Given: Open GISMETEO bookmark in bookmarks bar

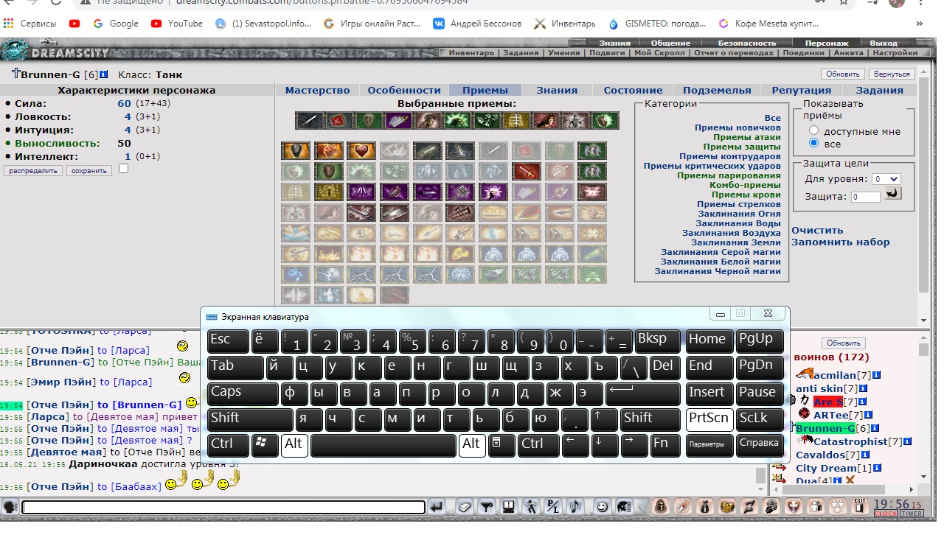Looking at the screenshot, I should click(657, 24).
